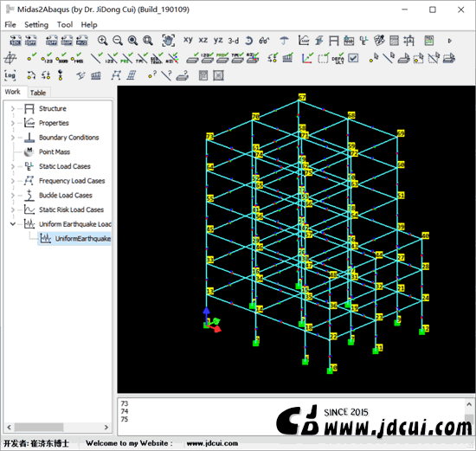Screen dimensions: 476x451
Task: Toggle beam PRE property label display
Action: tap(126, 58)
